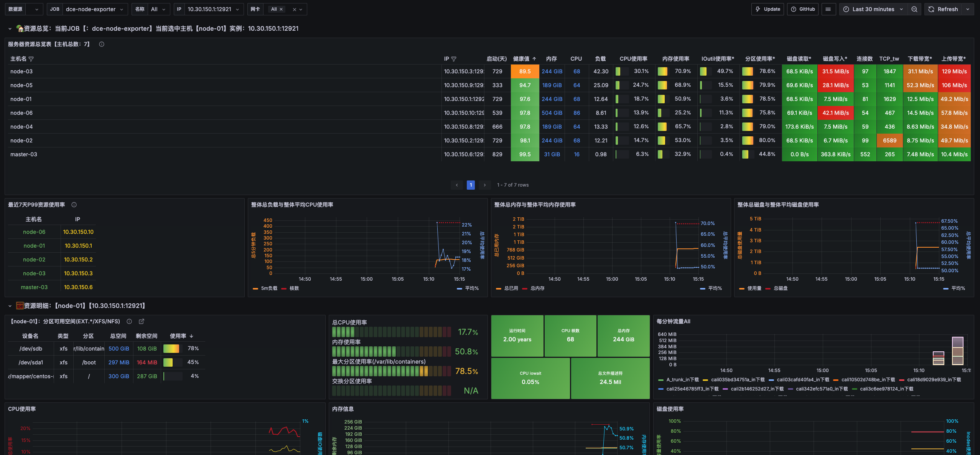Go to the next table page arrow
Image resolution: width=980 pixels, height=455 pixels.
(x=485, y=185)
